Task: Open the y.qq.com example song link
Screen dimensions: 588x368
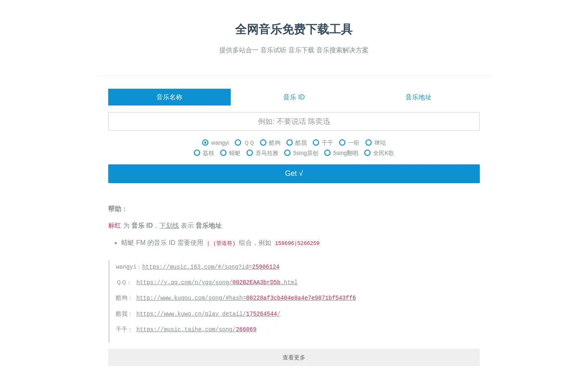Action: tap(217, 283)
